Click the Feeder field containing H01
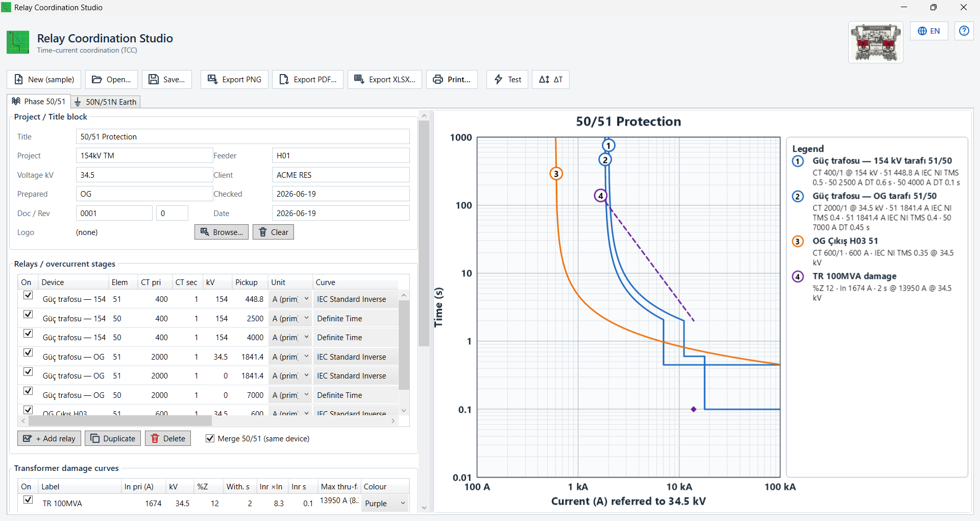The height and width of the screenshot is (521, 980). [340, 155]
